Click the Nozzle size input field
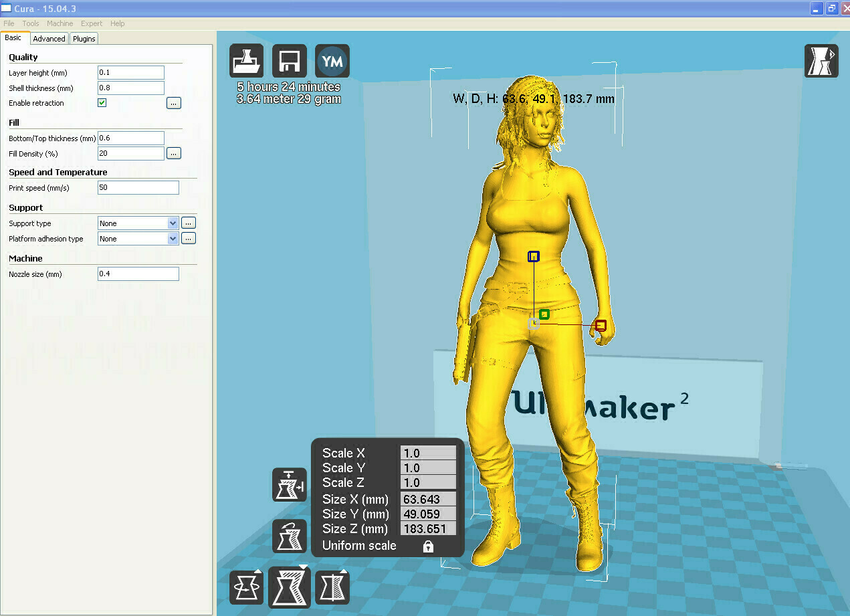Viewport: 850px width, 616px height. (138, 274)
